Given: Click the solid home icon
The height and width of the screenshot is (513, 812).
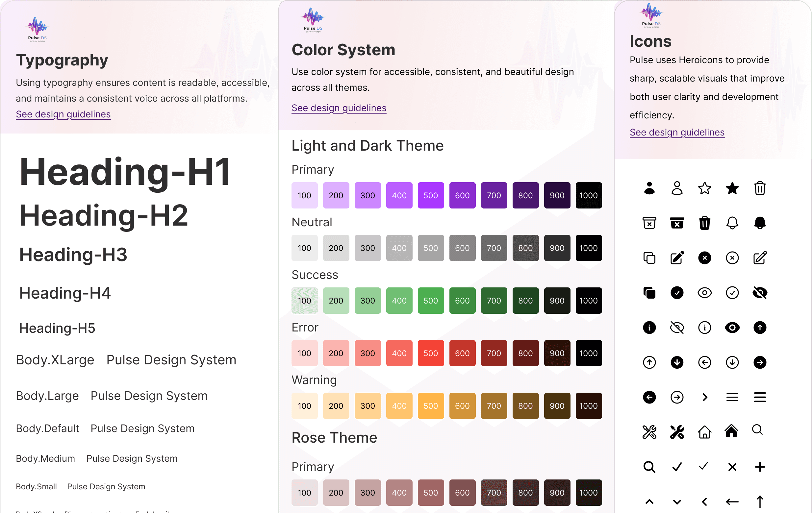Looking at the screenshot, I should pyautogui.click(x=731, y=431).
